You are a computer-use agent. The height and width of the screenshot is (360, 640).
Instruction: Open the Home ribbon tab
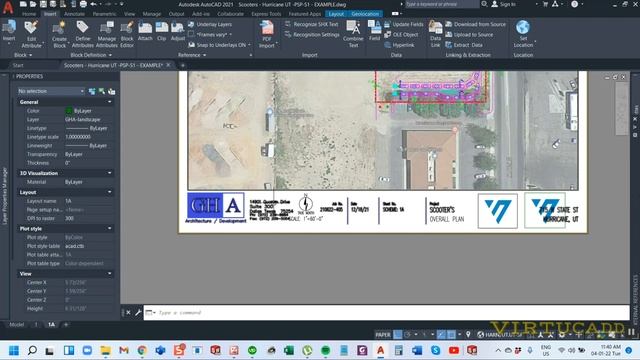[29, 14]
